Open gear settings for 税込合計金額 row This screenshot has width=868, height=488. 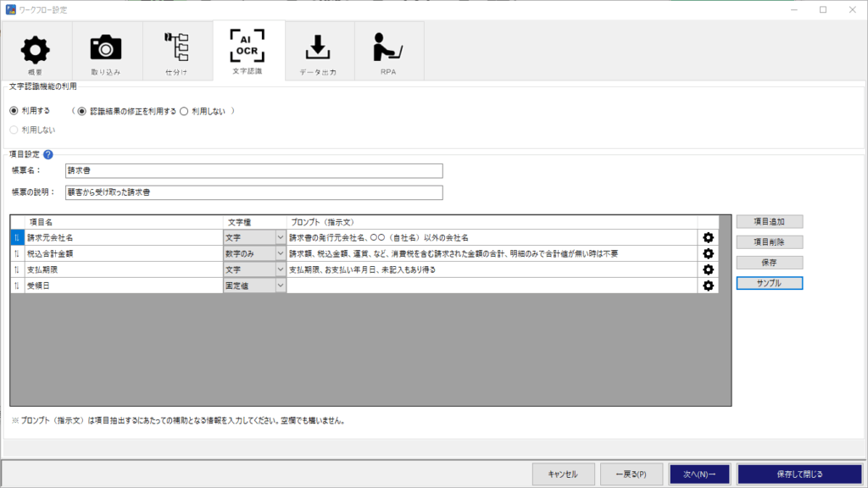708,253
